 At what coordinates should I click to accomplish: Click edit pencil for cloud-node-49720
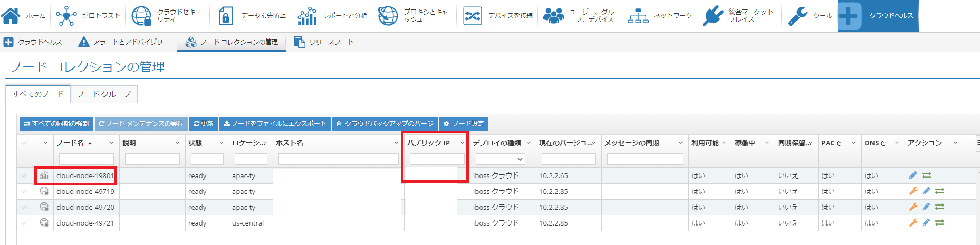click(926, 207)
